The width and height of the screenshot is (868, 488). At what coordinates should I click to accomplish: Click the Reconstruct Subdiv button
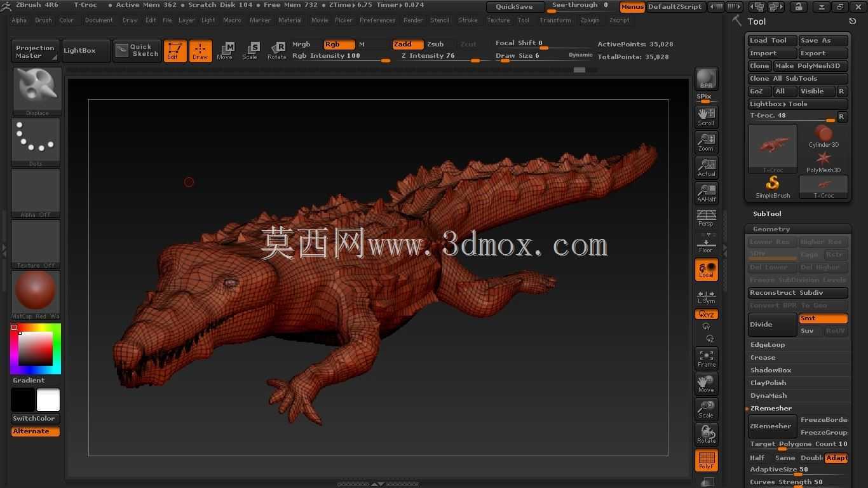pyautogui.click(x=797, y=293)
